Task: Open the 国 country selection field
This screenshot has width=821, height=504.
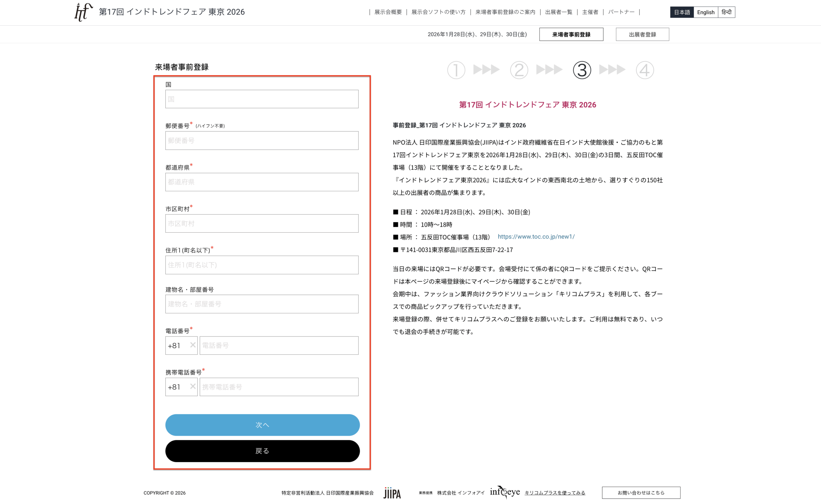Action: (x=262, y=99)
